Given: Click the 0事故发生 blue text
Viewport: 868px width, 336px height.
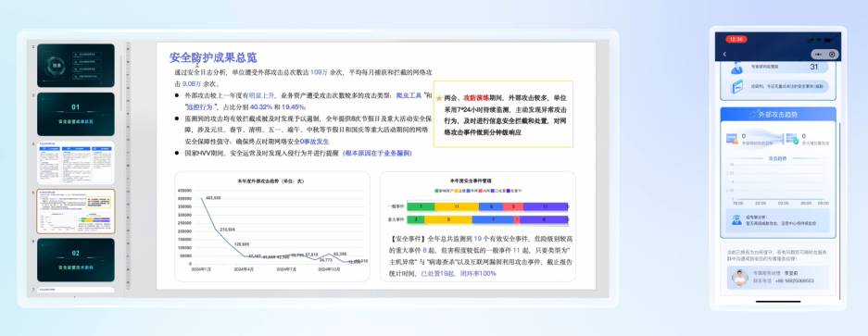Looking at the screenshot, I should 315,142.
